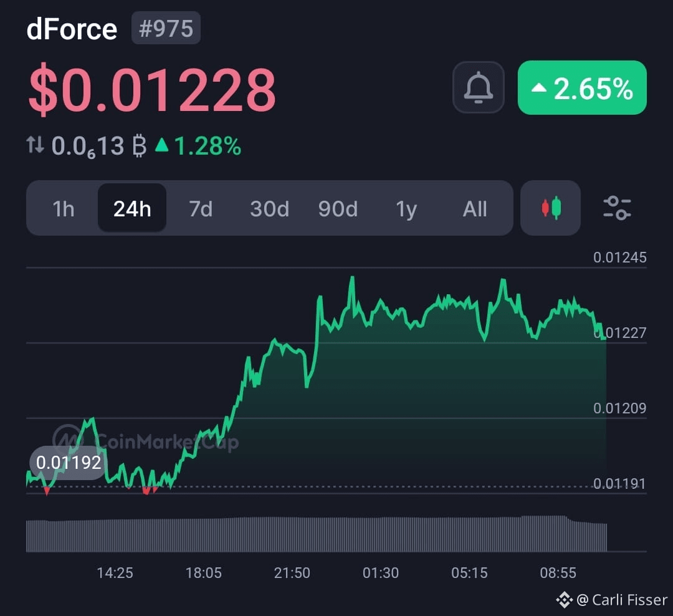Screen dimensions: 673x616
Task: Click the price alert bell icon
Action: [x=479, y=87]
